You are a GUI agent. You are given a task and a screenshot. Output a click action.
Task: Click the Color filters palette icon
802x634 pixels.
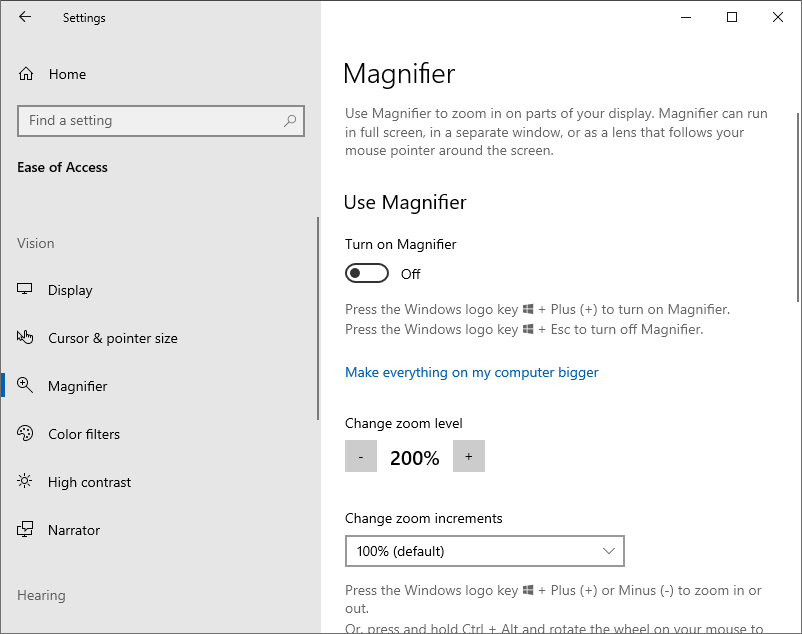[25, 434]
